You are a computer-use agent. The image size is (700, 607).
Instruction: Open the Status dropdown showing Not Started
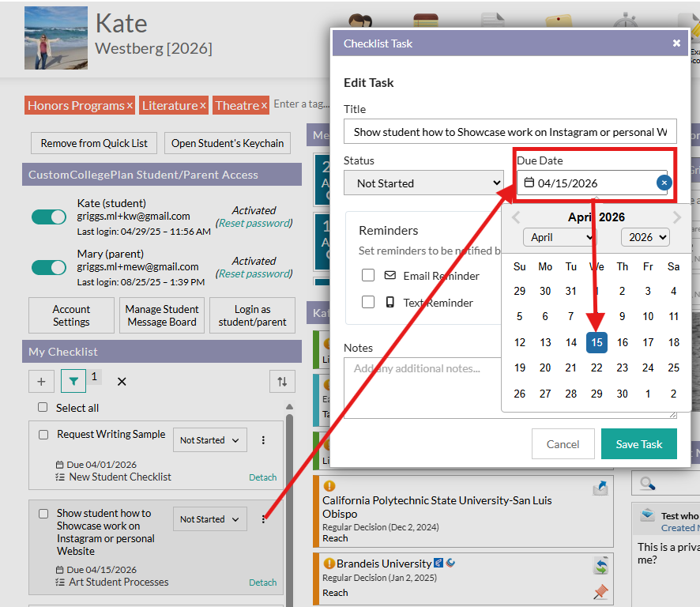click(x=423, y=183)
